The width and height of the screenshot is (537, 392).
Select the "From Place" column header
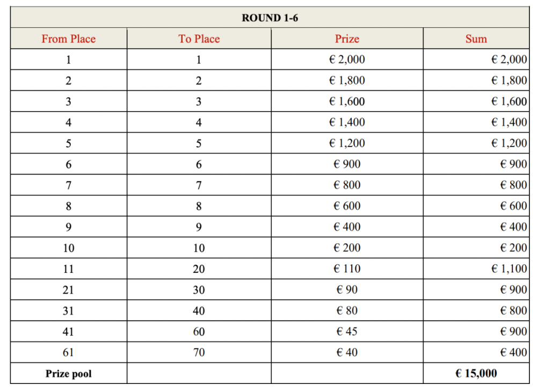point(68,39)
